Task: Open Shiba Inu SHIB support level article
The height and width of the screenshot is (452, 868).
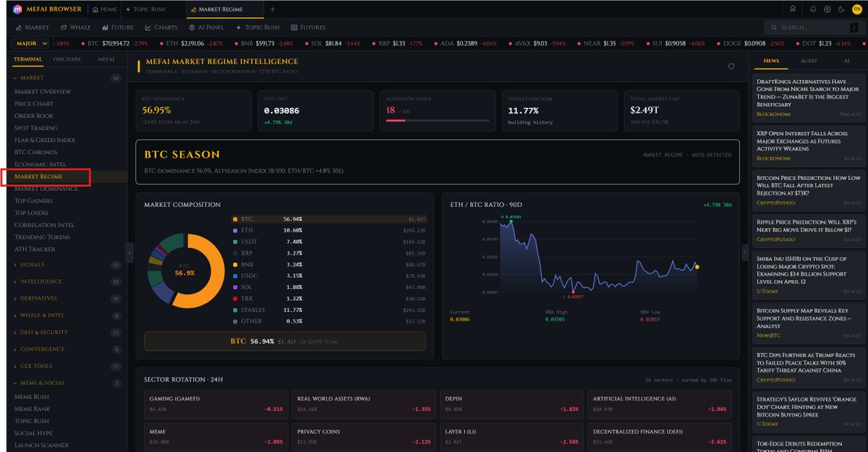Action: coord(809,276)
